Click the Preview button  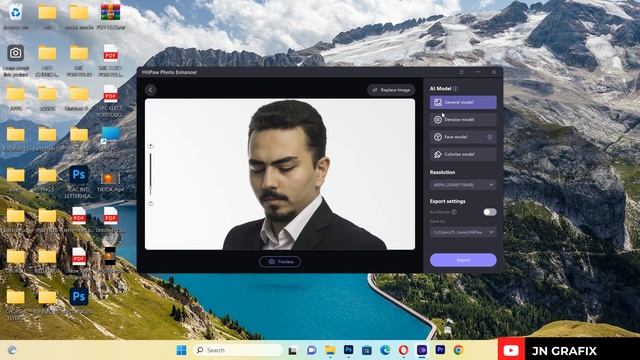click(280, 262)
